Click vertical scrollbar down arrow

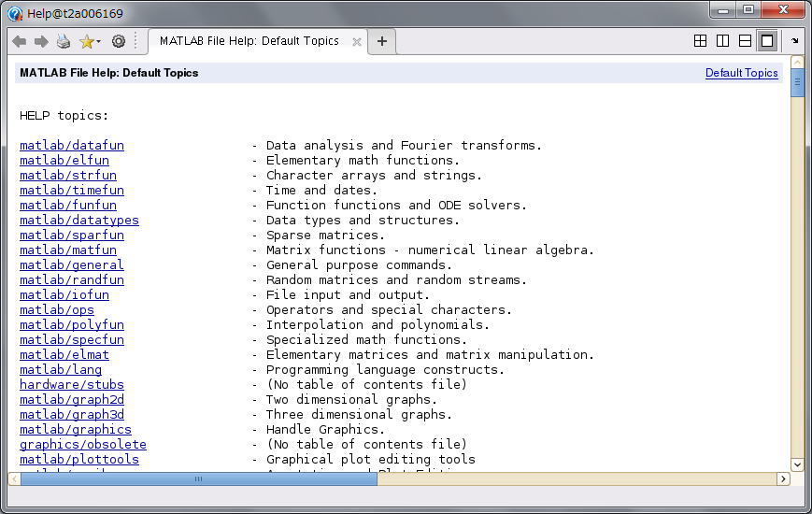tap(797, 464)
